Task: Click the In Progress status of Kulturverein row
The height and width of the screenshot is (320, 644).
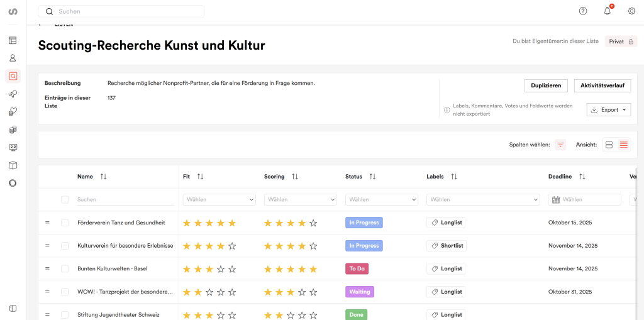Action: pos(364,246)
